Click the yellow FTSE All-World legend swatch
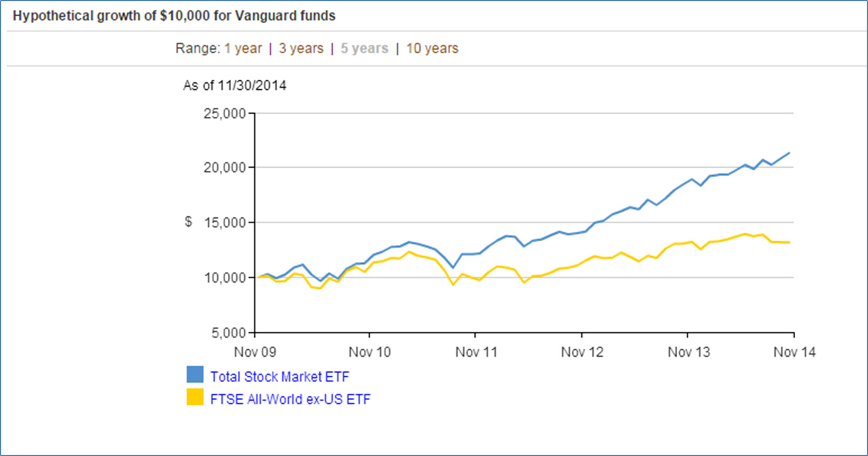This screenshot has height=456, width=868. [195, 397]
